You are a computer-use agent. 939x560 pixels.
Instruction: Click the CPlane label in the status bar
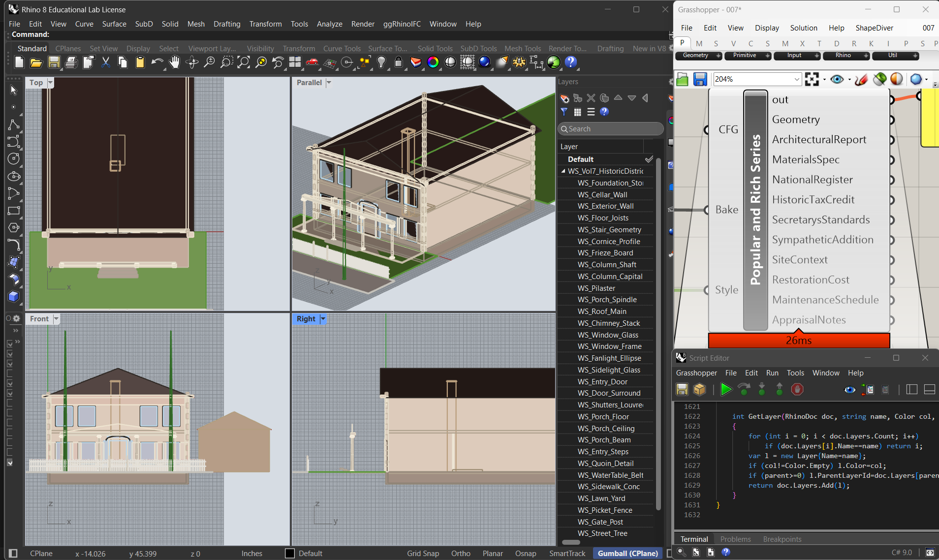click(x=41, y=554)
